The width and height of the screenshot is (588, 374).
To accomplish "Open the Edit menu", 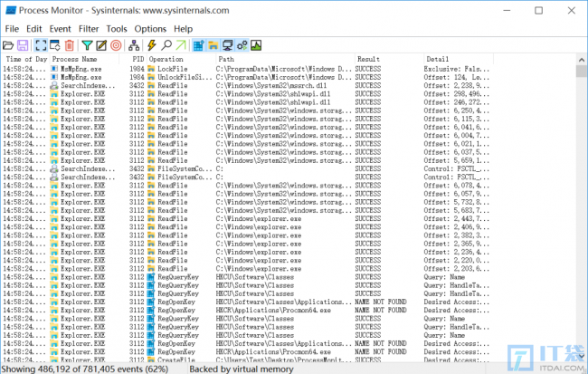I will point(34,29).
